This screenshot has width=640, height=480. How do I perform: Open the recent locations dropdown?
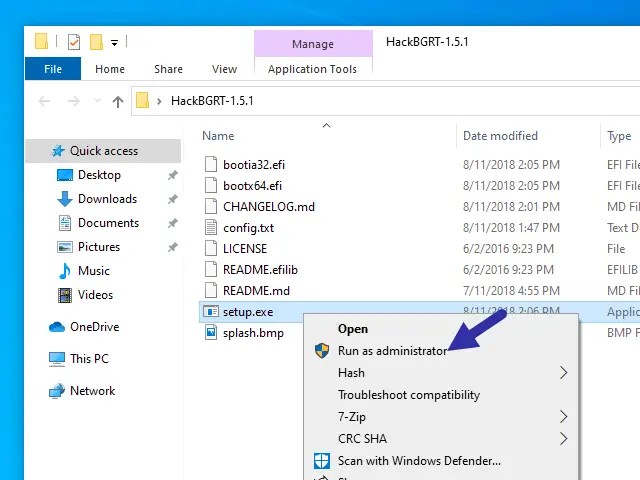click(97, 100)
